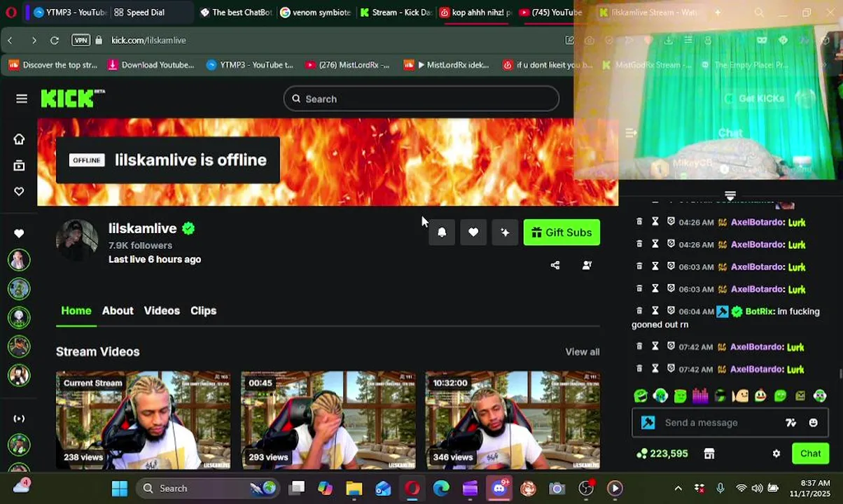Expand chat with top collapse arrow

click(x=730, y=195)
